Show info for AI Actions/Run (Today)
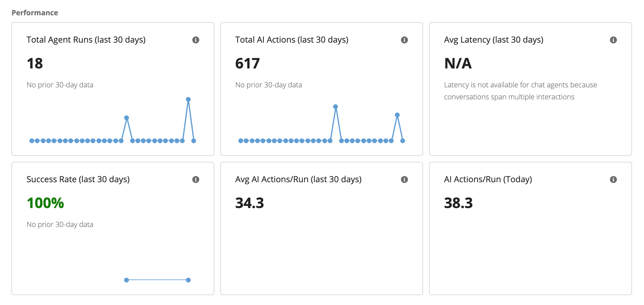644x305 pixels. (x=613, y=180)
